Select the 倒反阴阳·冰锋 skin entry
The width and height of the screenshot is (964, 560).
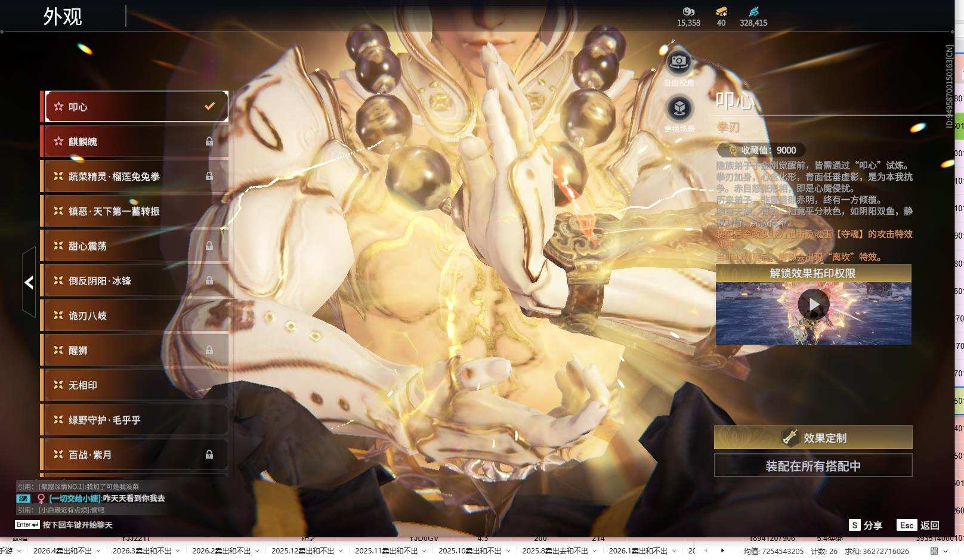(x=135, y=280)
